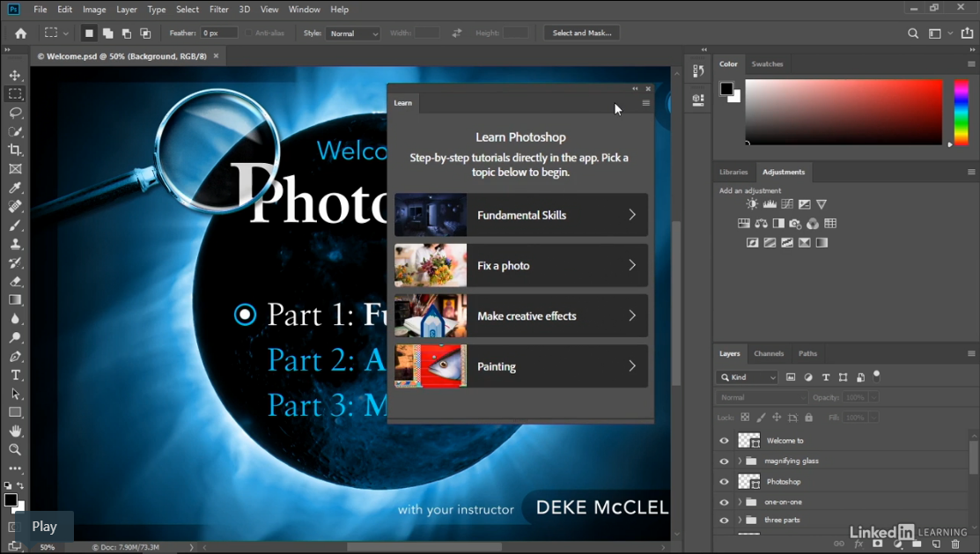Click the Play tooltip button
980x554 pixels.
pos(44,527)
